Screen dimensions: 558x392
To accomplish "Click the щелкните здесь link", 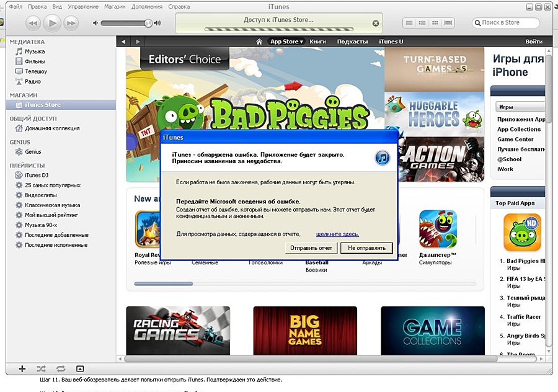I will (x=337, y=234).
